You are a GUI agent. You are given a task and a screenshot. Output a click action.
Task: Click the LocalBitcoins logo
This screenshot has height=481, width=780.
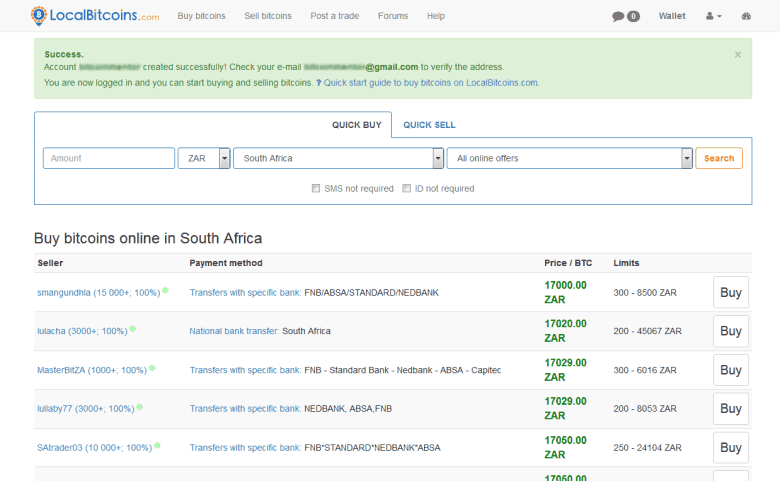94,16
